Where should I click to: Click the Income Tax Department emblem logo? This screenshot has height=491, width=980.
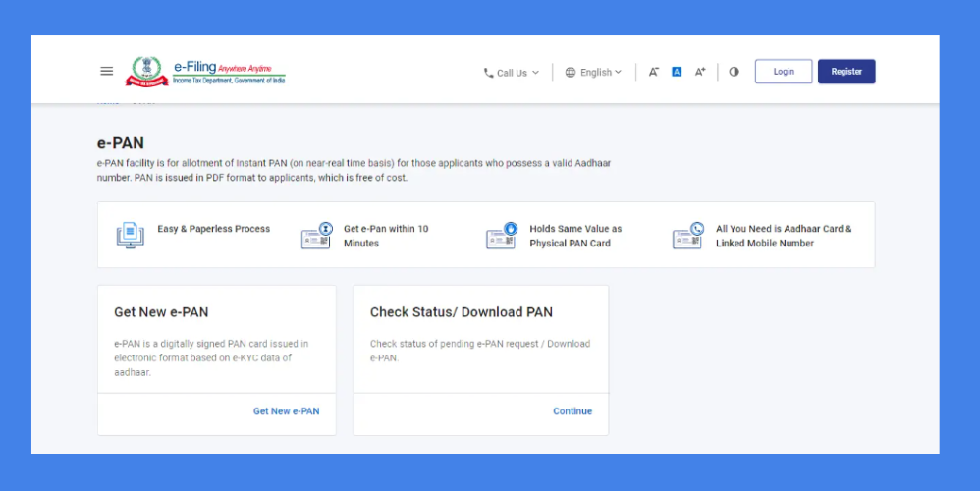[x=147, y=72]
